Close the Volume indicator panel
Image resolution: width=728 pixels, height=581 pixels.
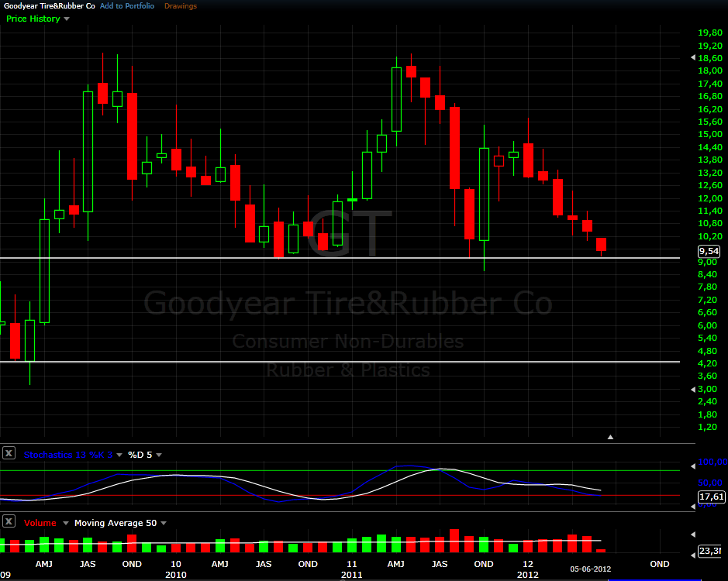[9, 521]
